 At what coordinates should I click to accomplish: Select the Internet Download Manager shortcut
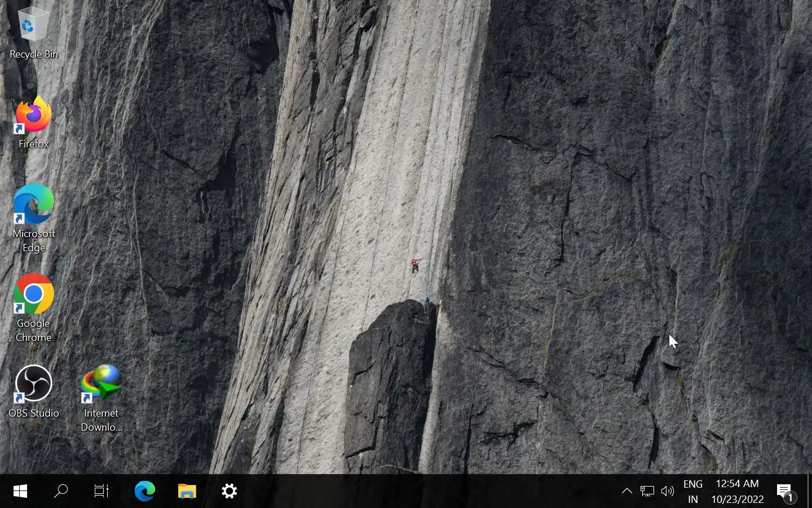[101, 398]
